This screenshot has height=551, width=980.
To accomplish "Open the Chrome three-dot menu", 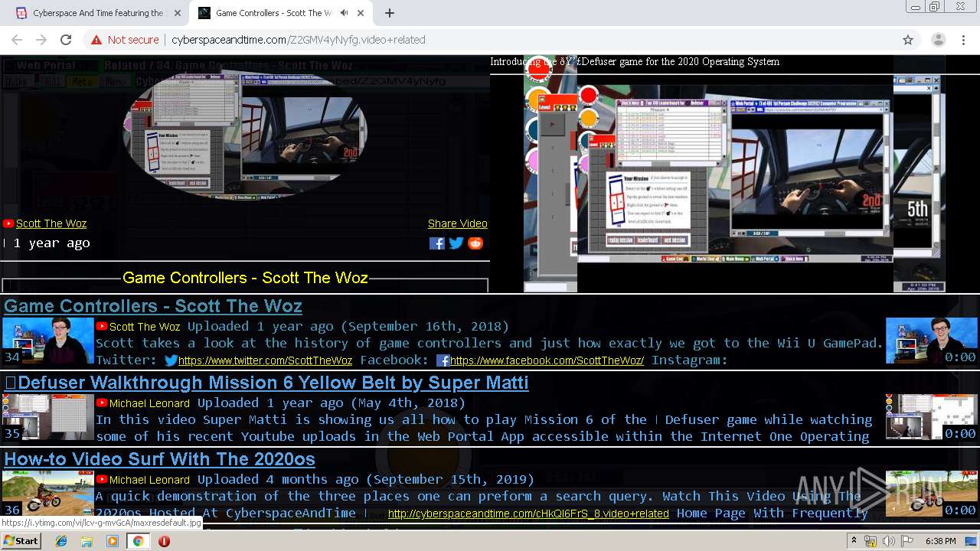I will click(x=963, y=40).
